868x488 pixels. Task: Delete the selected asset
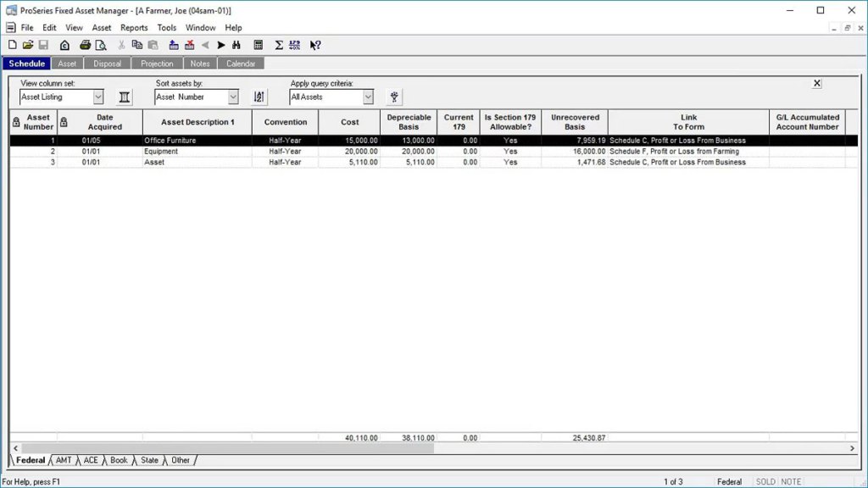click(x=189, y=45)
